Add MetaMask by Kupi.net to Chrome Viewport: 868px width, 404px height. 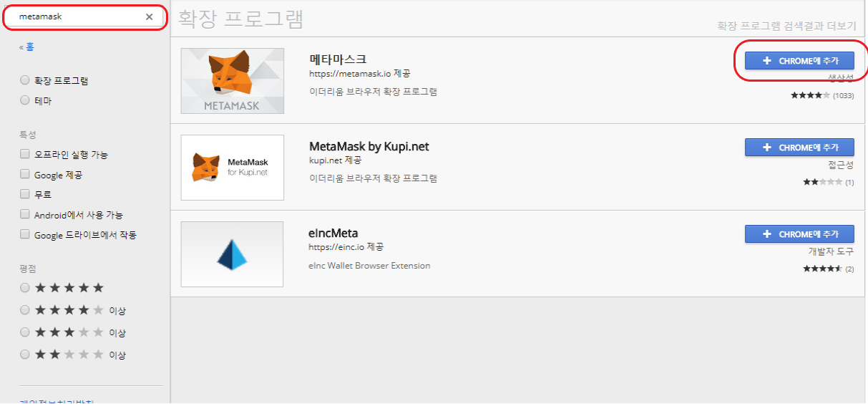(799, 148)
